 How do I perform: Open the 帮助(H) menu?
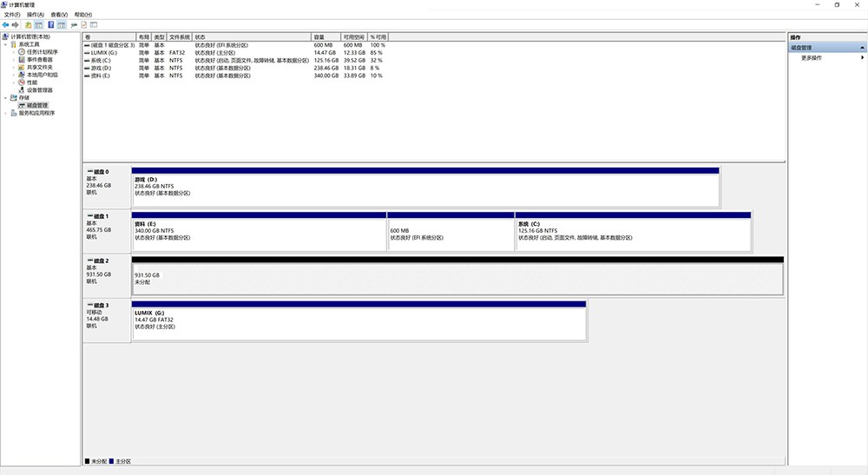[83, 15]
